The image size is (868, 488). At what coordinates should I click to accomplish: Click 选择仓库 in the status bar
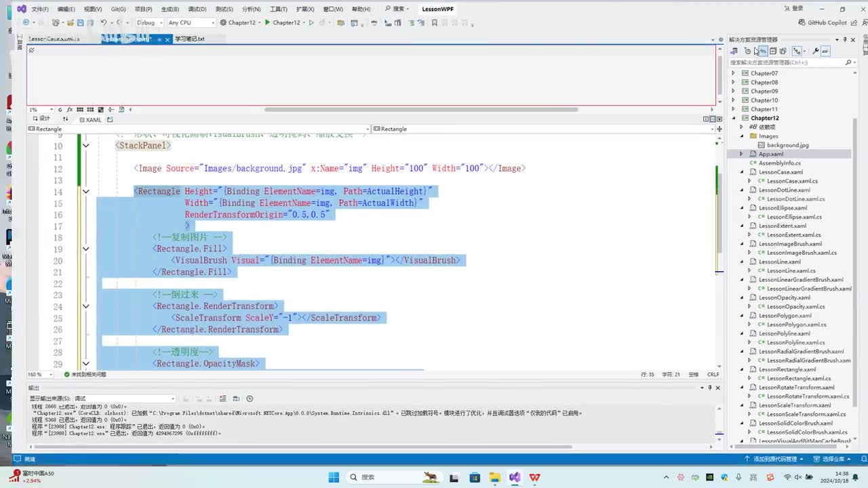point(832,459)
